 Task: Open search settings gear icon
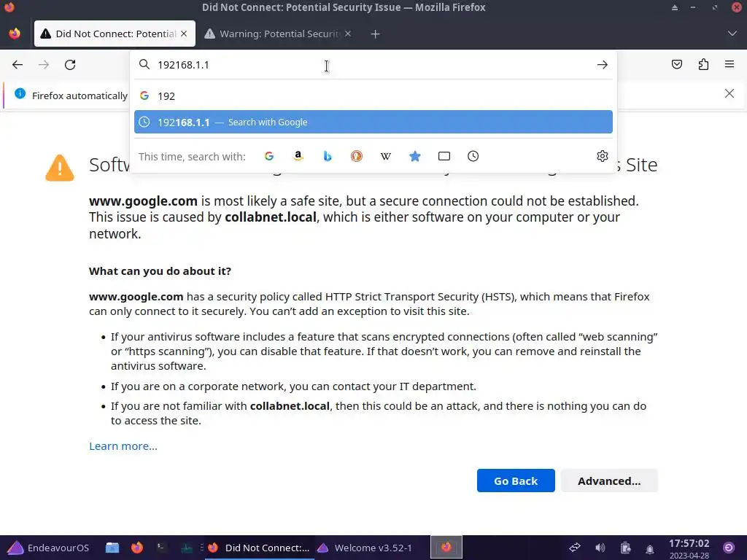[x=602, y=156]
